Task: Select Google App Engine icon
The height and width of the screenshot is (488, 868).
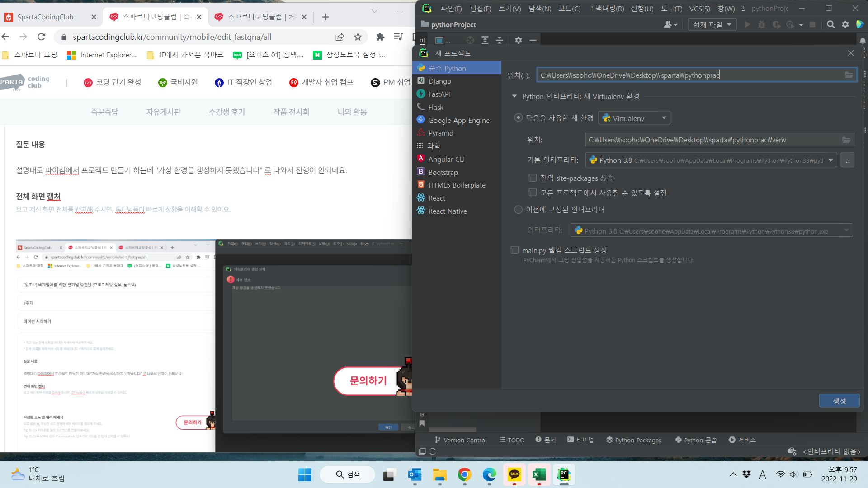Action: (x=421, y=120)
